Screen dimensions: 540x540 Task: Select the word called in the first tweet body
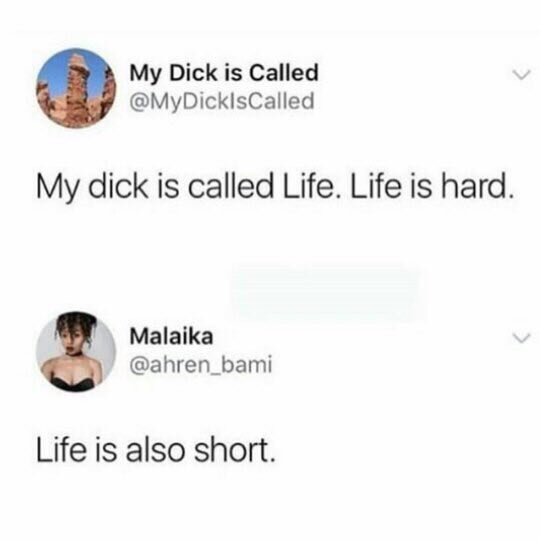231,185
